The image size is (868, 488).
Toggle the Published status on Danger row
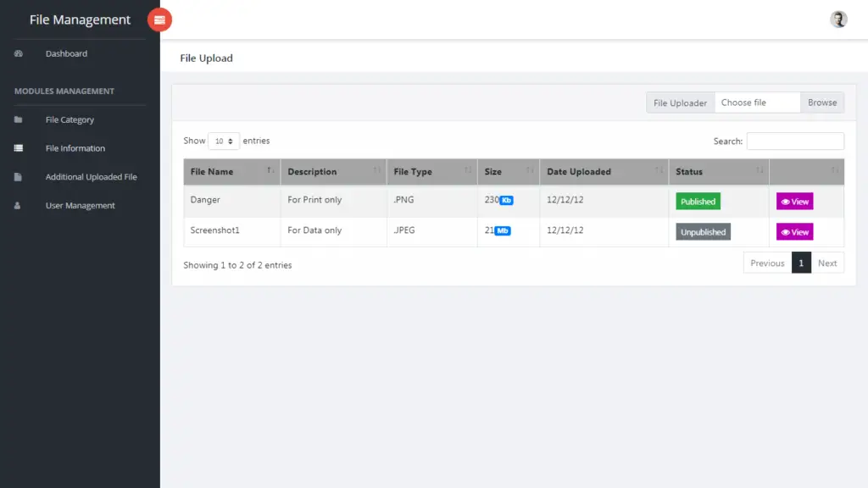[698, 201]
